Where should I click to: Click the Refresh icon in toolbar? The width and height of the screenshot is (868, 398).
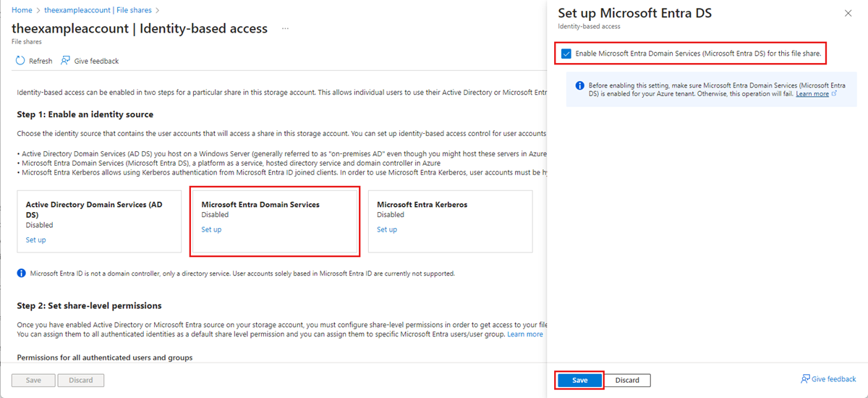click(20, 61)
